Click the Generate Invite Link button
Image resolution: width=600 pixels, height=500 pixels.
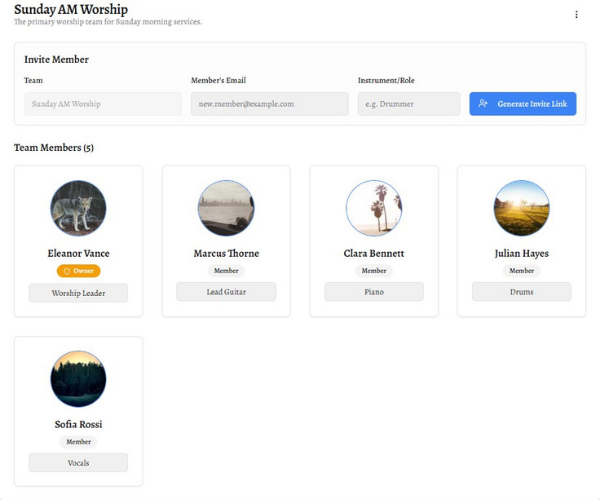(522, 104)
